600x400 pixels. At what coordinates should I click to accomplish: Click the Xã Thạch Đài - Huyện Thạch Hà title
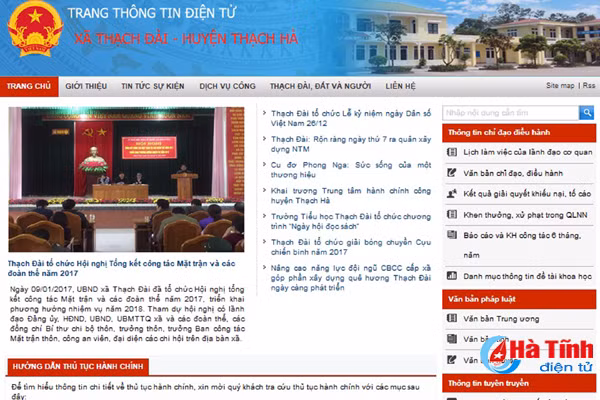tap(186, 39)
